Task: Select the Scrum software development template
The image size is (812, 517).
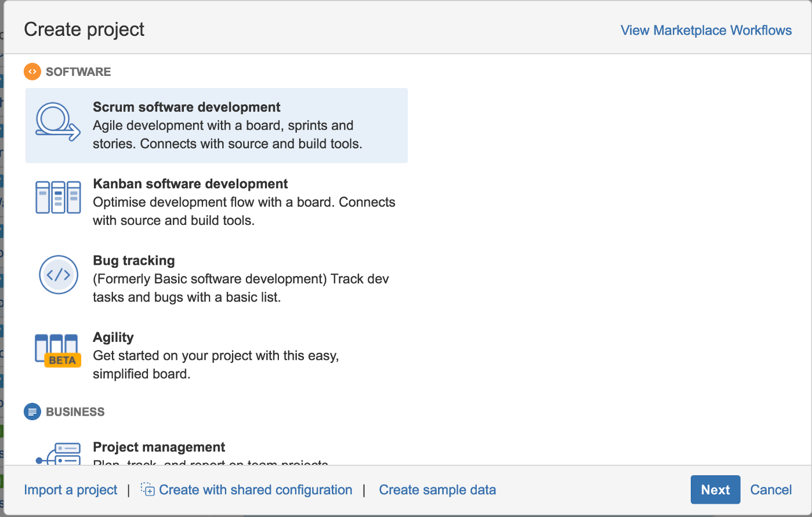Action: pos(216,125)
